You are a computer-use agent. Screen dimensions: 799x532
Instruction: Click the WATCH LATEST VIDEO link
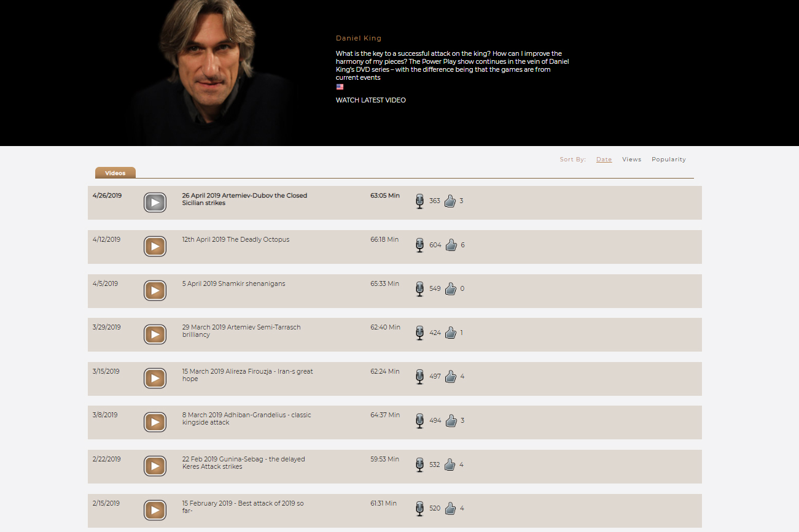(370, 100)
